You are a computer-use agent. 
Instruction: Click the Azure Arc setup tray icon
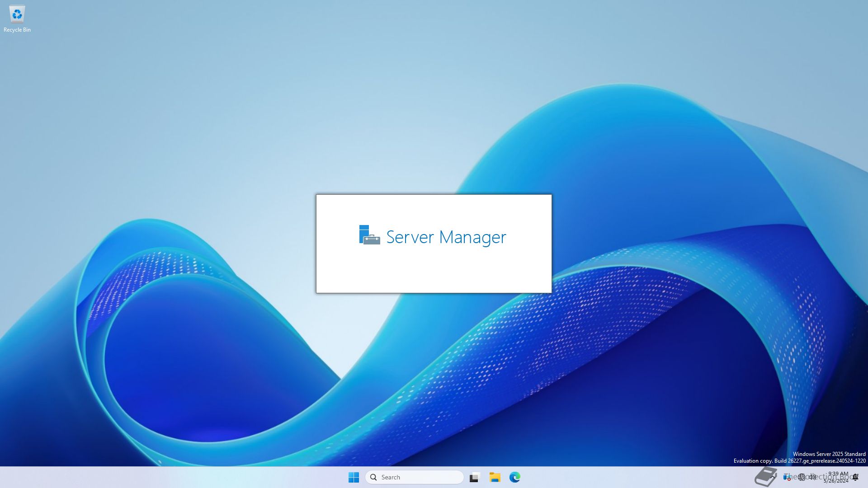pyautogui.click(x=787, y=477)
